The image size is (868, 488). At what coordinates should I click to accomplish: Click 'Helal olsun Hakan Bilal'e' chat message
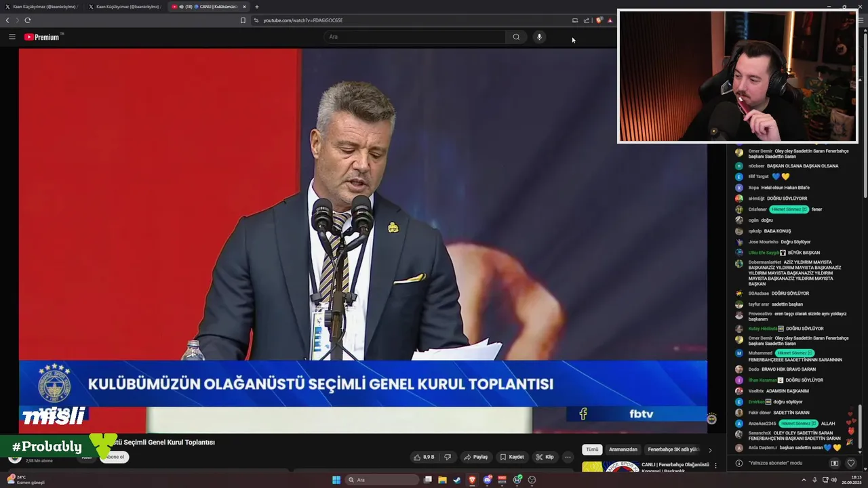[785, 188]
